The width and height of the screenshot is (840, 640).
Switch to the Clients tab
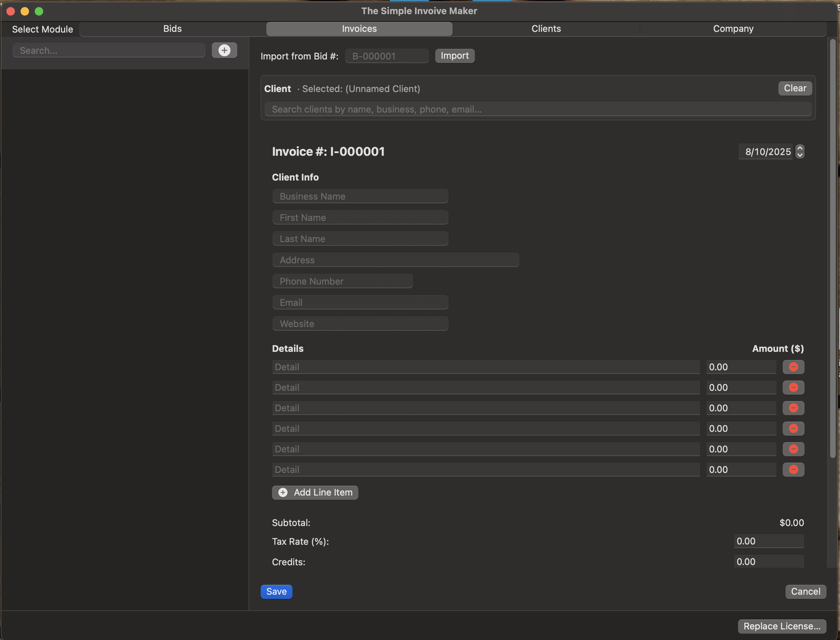click(x=546, y=29)
